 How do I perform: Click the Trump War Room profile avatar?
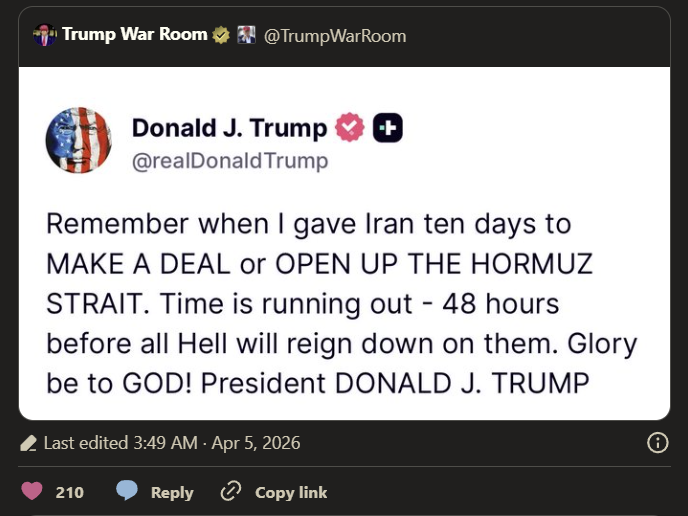45,35
